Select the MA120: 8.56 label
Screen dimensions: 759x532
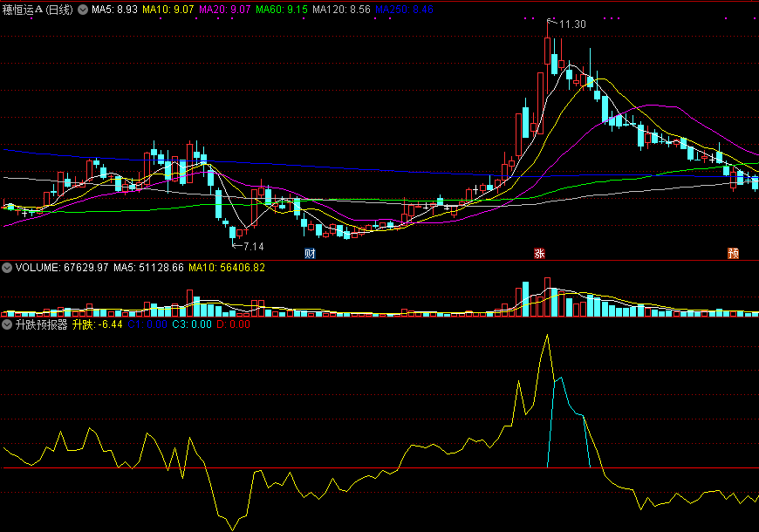341,10
